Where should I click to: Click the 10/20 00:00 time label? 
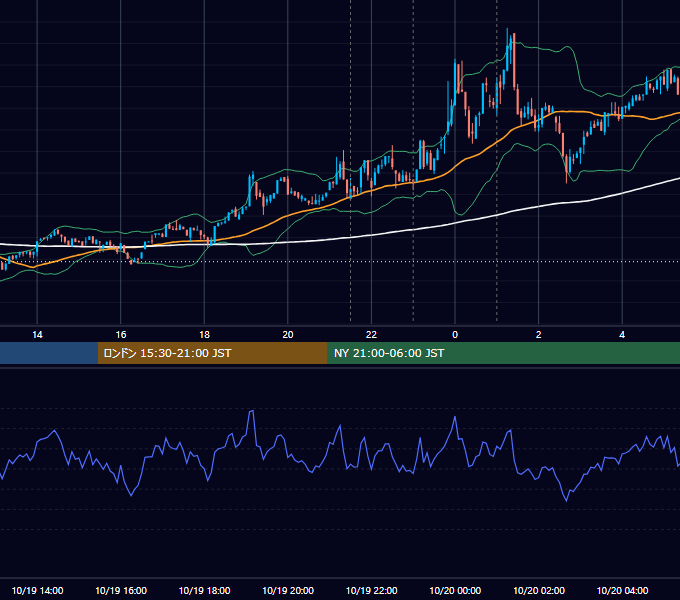point(455,590)
